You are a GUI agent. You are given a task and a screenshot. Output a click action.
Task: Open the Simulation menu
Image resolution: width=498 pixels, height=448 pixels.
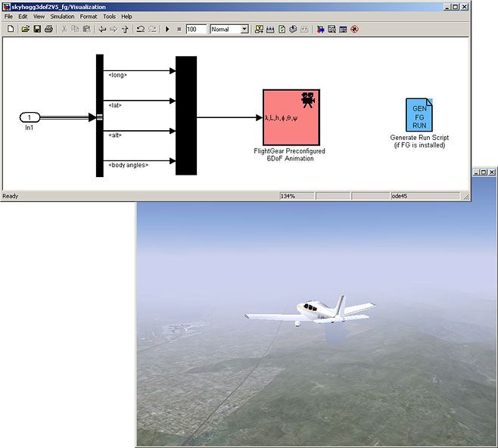tap(62, 17)
